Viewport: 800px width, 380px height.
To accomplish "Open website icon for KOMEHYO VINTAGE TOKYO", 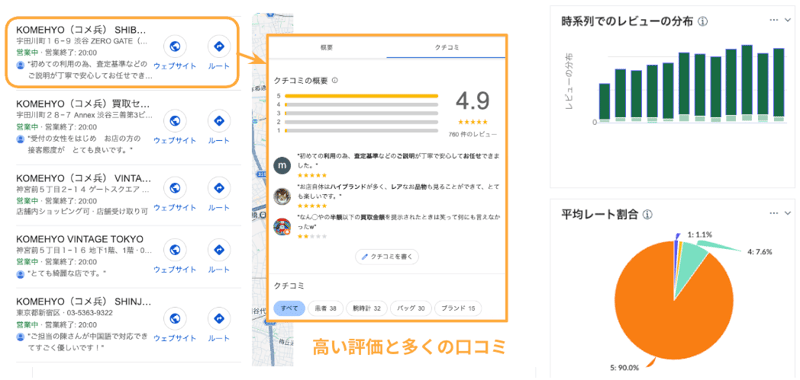I will [x=175, y=250].
